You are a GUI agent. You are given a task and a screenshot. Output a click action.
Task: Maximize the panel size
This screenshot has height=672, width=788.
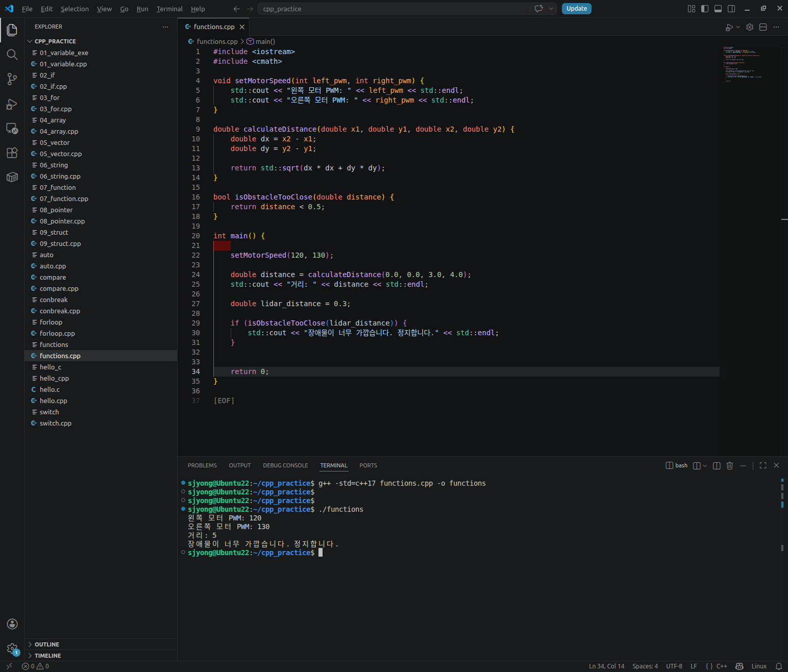point(763,465)
